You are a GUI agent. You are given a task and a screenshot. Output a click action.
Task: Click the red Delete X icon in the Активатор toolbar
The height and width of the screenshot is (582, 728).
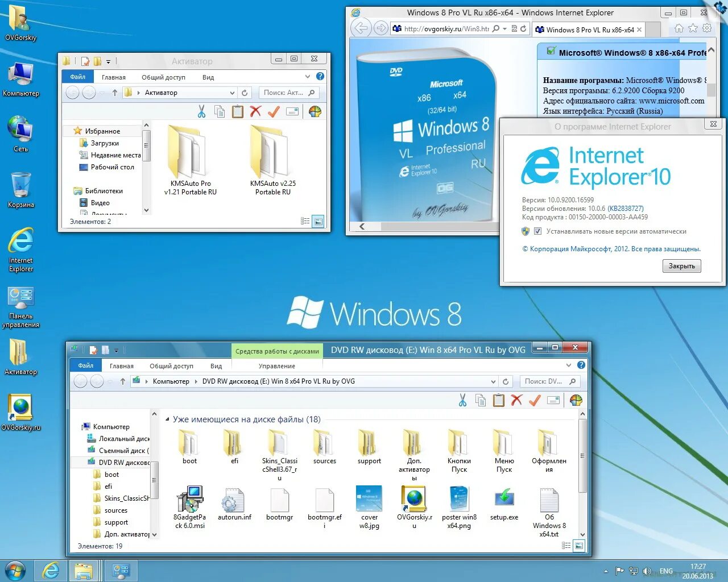coord(255,111)
